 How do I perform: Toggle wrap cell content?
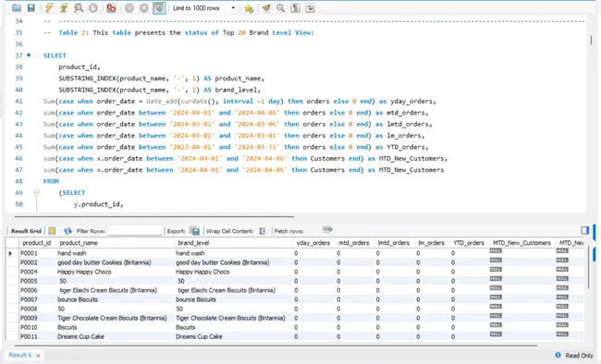click(x=263, y=231)
